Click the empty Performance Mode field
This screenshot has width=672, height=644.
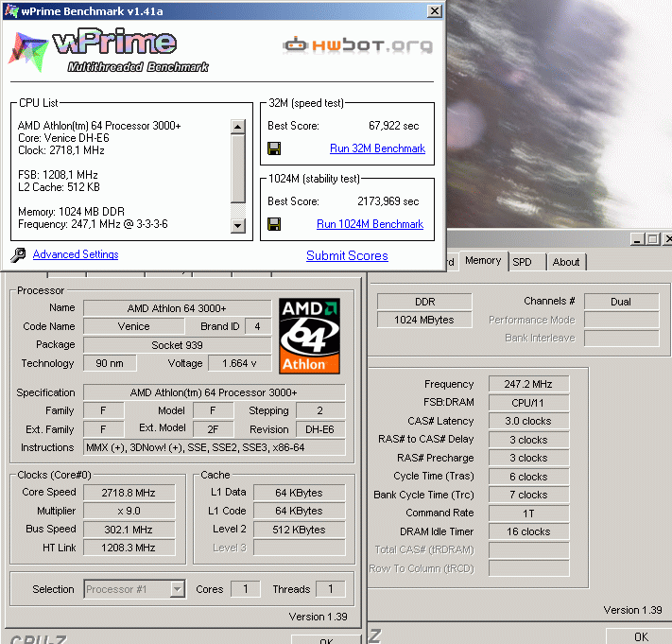621,320
